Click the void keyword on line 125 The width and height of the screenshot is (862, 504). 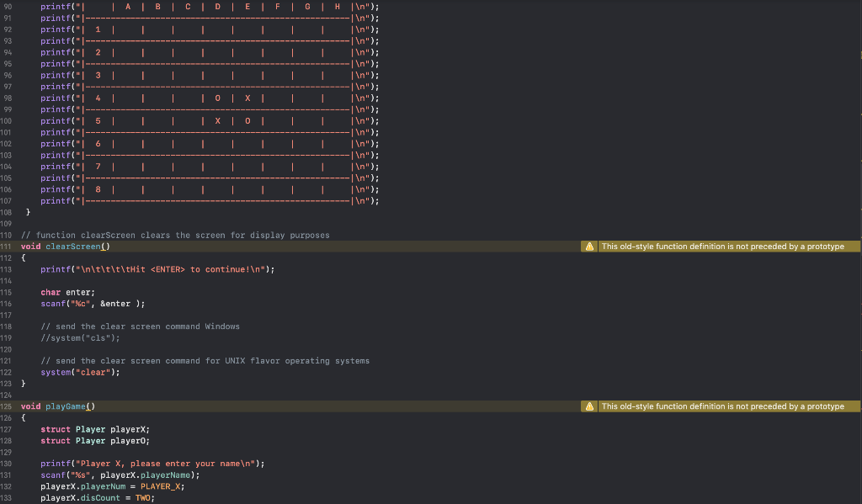tap(30, 406)
